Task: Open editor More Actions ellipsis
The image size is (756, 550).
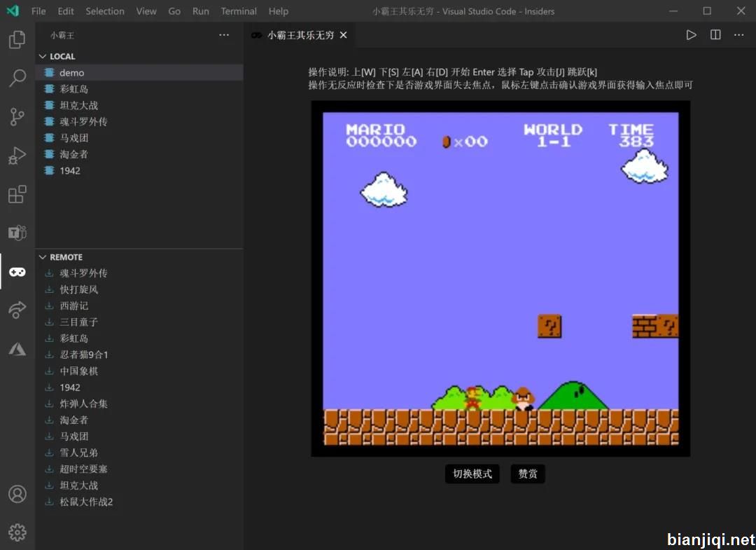Action: [x=738, y=35]
